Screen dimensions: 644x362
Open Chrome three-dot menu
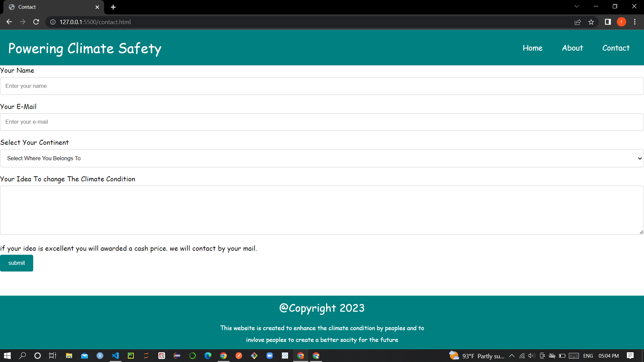635,22
